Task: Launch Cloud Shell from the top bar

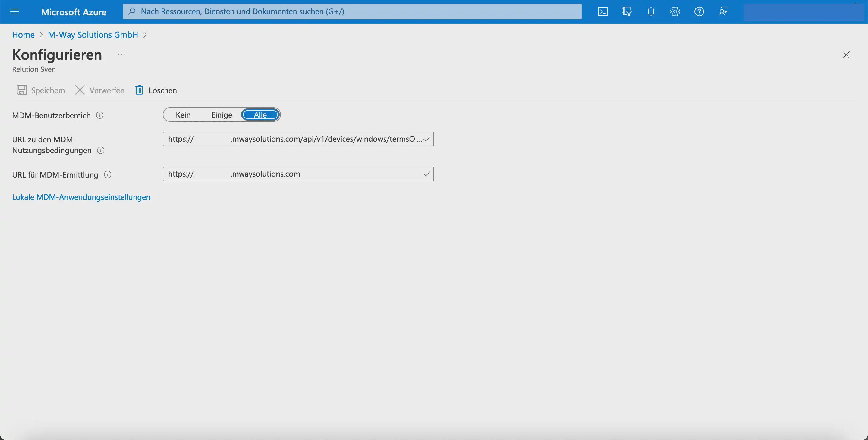Action: (x=602, y=12)
